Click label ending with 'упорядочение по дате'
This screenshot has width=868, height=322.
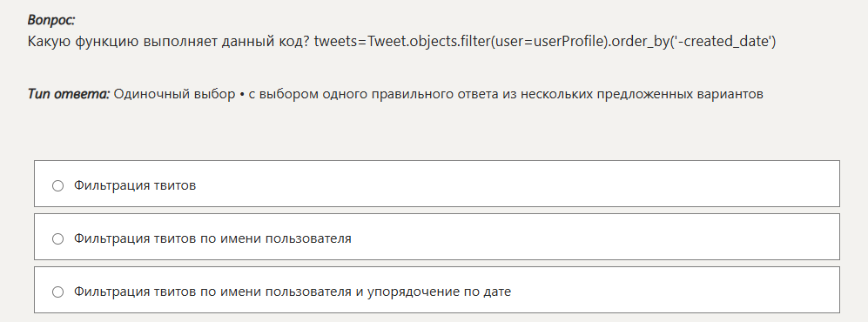tap(293, 292)
